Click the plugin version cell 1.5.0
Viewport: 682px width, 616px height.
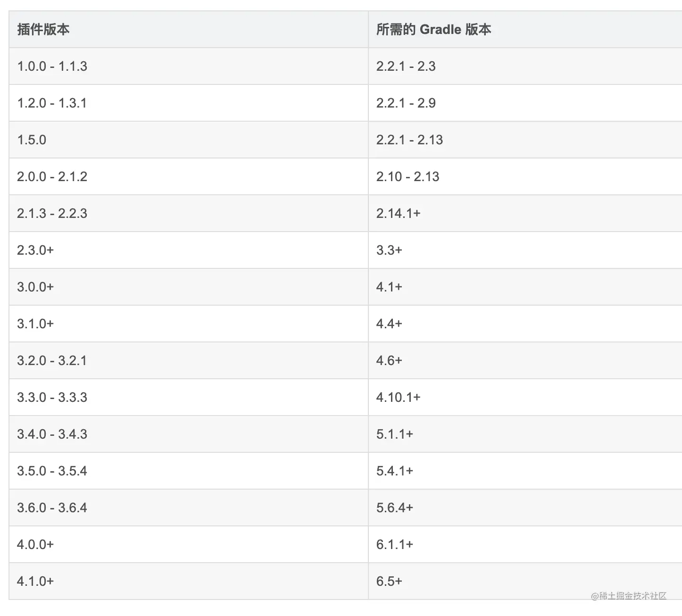(x=32, y=140)
